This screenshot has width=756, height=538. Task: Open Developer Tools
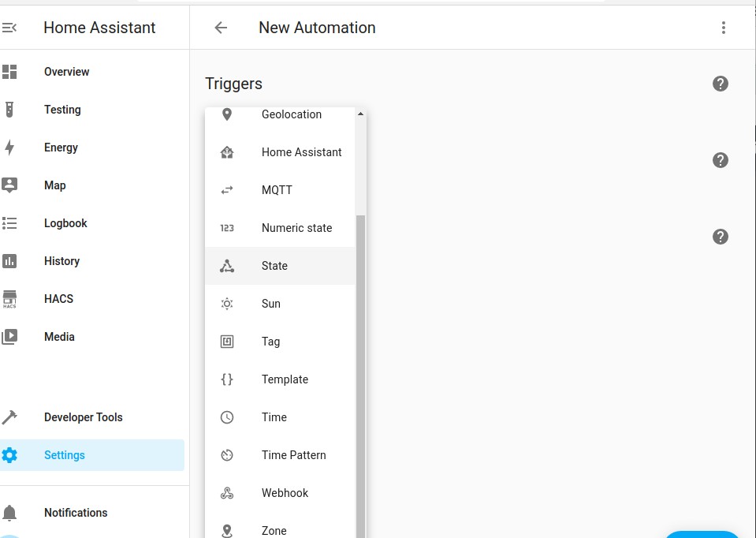(92, 417)
